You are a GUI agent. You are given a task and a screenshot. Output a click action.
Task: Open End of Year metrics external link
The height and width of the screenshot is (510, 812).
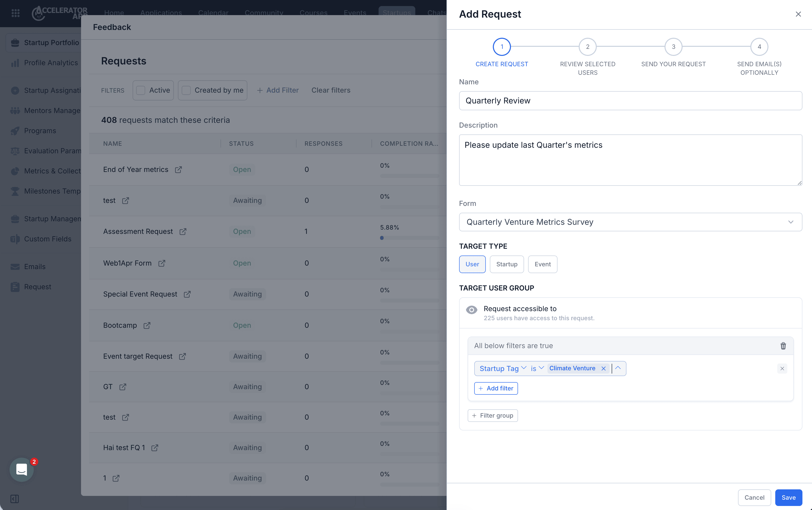coord(178,170)
